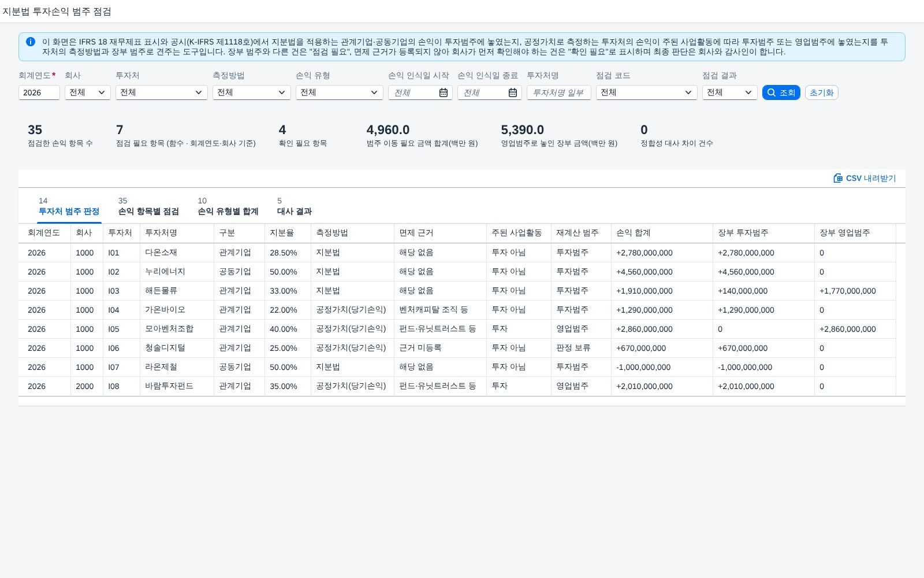Click the CSV 내려받기 link
Viewport: 924px width, 578px height.
(x=865, y=178)
